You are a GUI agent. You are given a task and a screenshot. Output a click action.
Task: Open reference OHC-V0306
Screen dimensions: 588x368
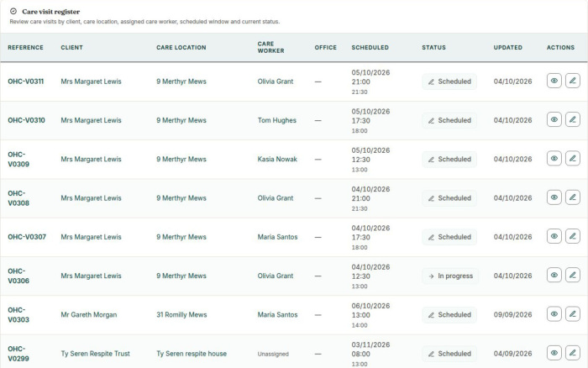click(18, 276)
